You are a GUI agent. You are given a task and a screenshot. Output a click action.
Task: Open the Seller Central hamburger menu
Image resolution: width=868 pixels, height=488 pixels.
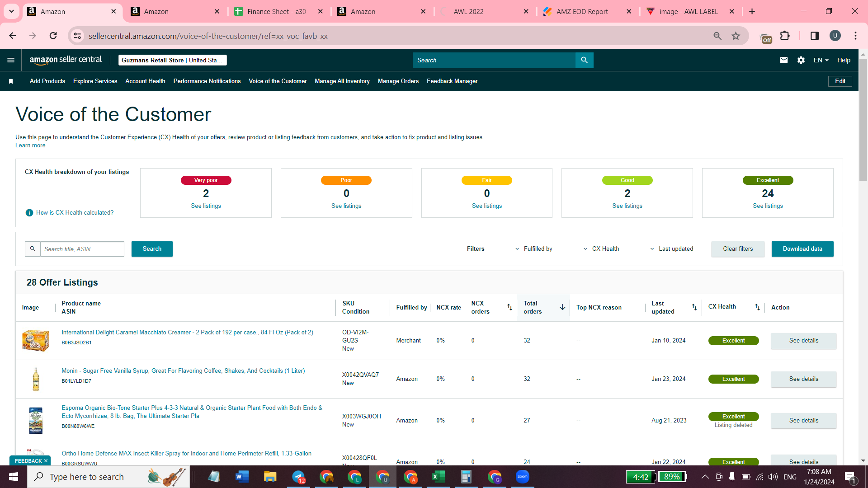tap(11, 60)
